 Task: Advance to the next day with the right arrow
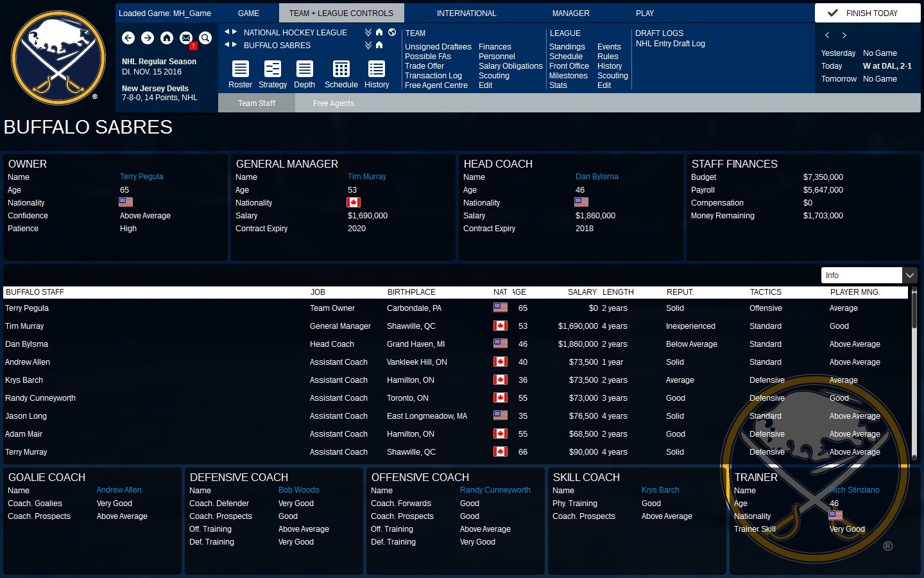coord(844,35)
